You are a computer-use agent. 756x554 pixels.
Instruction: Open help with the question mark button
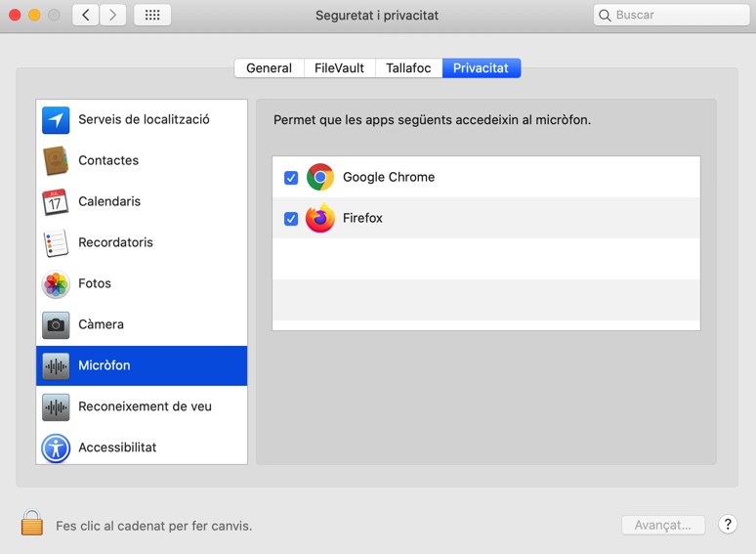[x=728, y=525]
